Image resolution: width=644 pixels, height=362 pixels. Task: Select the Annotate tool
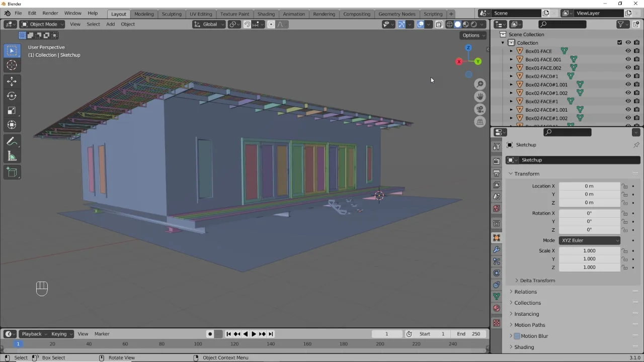pos(12,141)
